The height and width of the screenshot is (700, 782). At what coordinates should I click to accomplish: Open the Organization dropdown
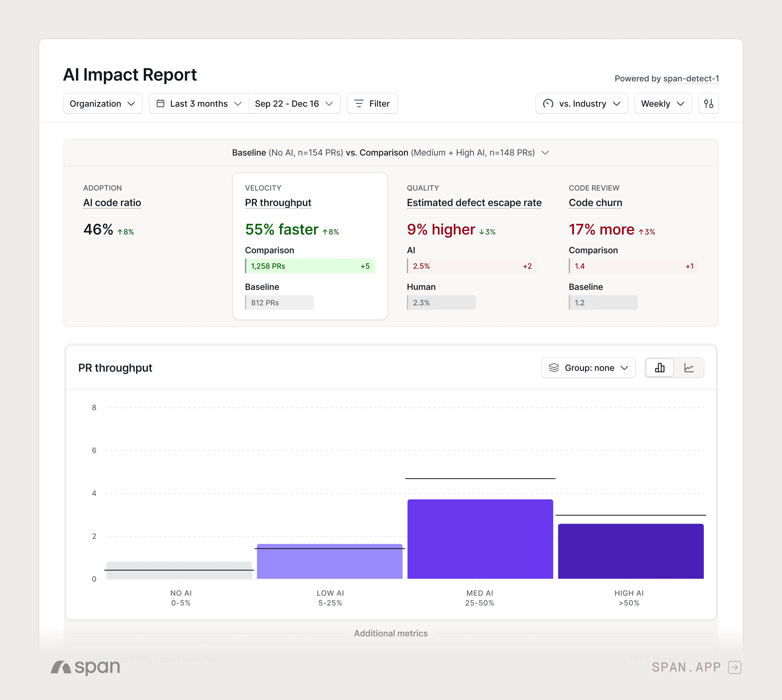102,103
